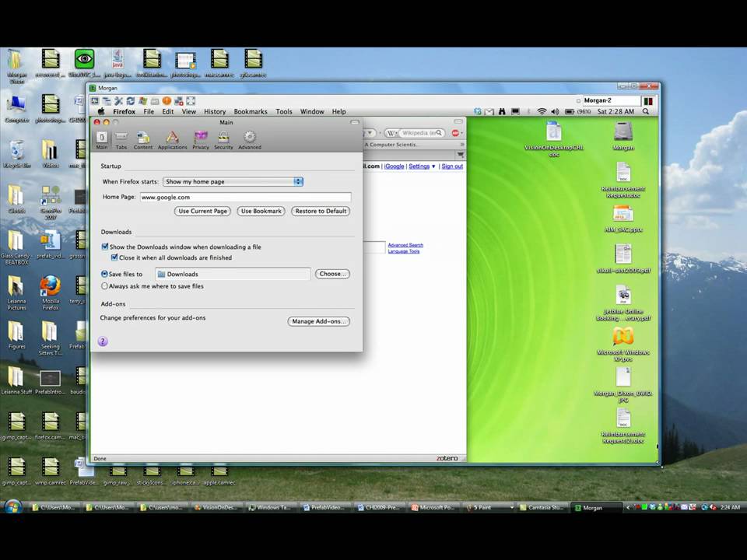Open the History menu
The width and height of the screenshot is (747, 560).
click(215, 112)
